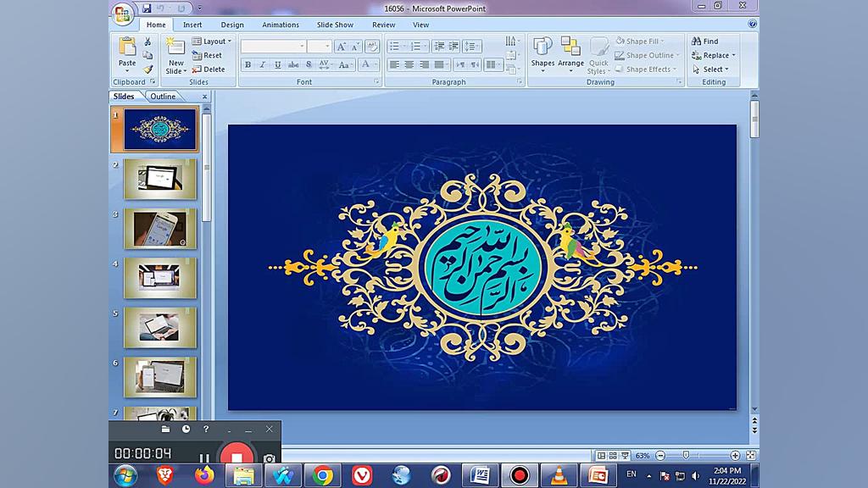Decrease font size with Shrink Font

click(355, 47)
